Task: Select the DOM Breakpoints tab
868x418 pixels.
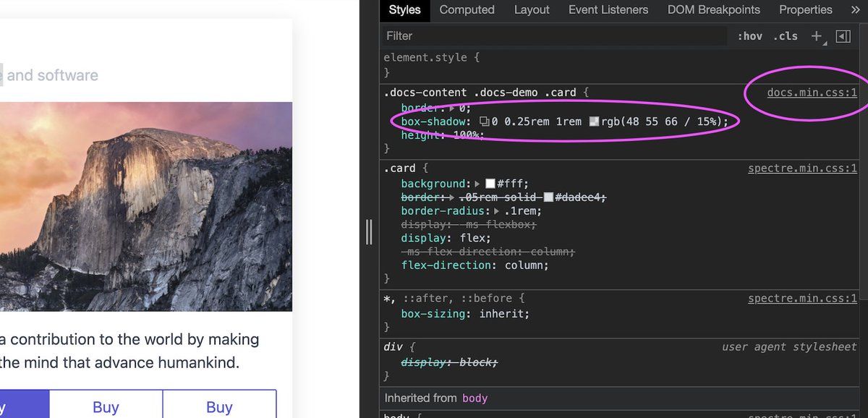Action: tap(713, 9)
